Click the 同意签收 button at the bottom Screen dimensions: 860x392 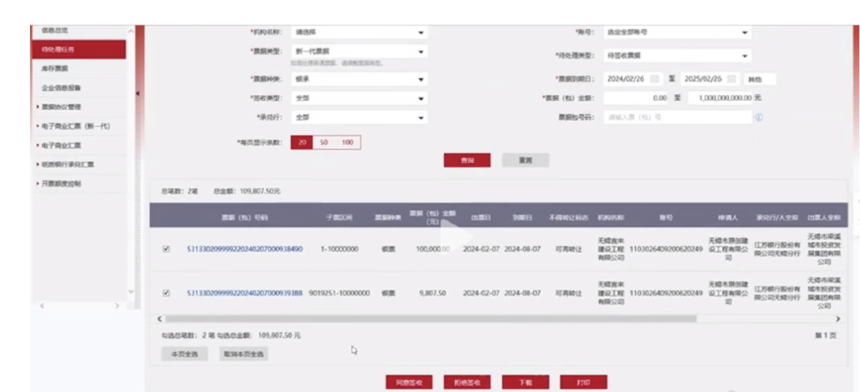(x=409, y=382)
